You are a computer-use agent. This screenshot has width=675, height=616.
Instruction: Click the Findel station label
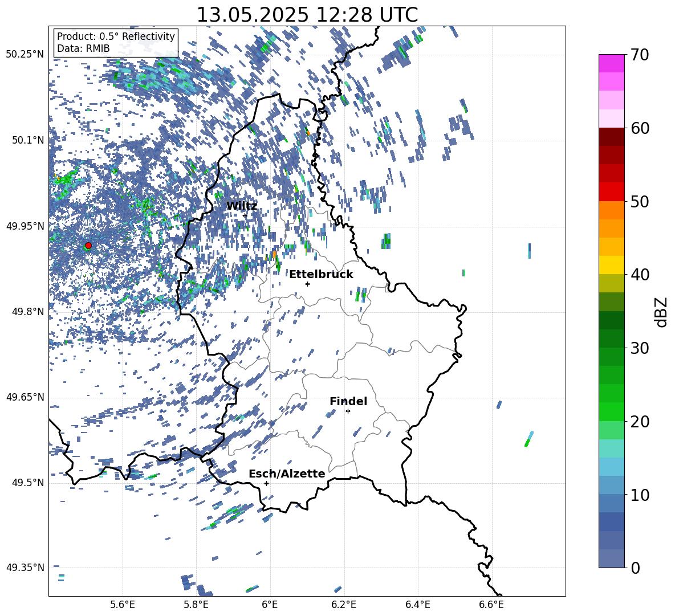[348, 401]
